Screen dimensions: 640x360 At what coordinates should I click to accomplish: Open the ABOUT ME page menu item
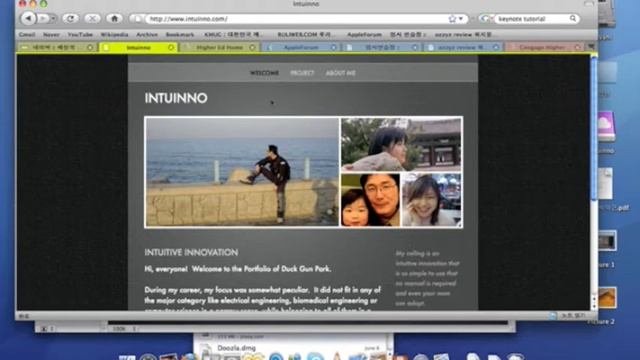point(340,73)
